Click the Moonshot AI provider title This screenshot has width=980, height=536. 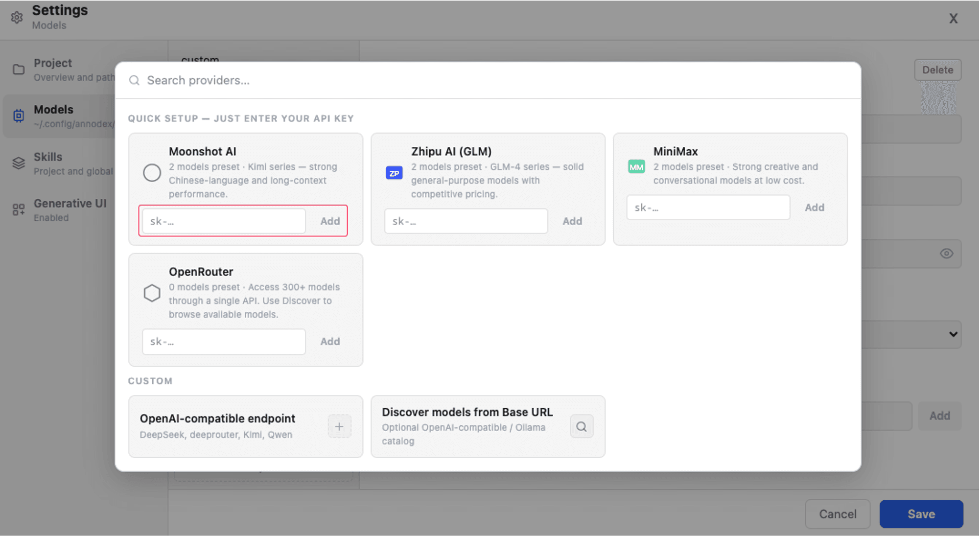(203, 152)
